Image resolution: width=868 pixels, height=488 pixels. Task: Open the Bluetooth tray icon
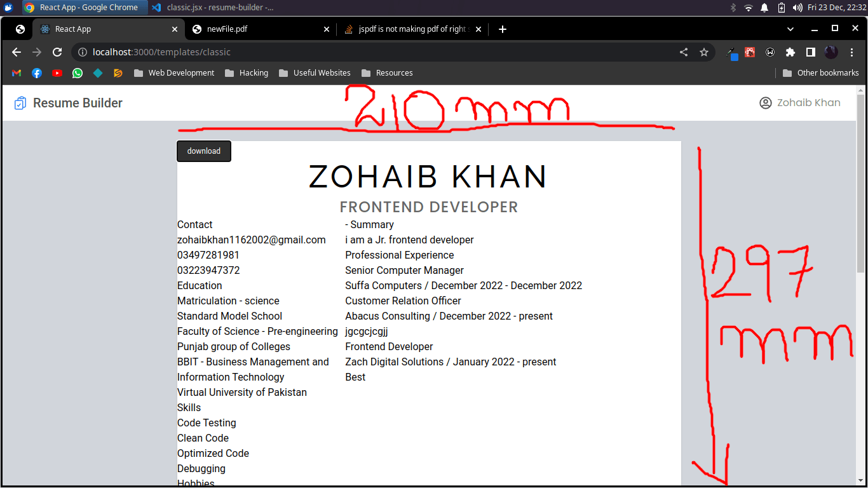(733, 8)
